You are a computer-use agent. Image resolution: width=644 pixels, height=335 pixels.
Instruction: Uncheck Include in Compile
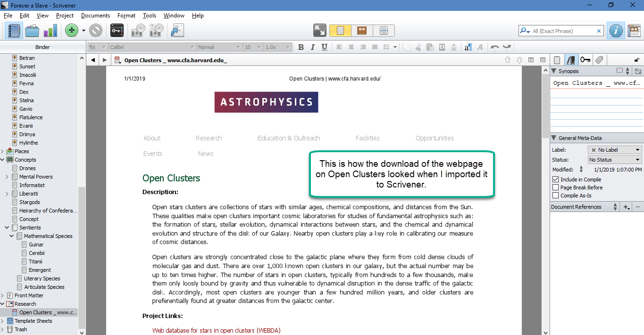(555, 180)
